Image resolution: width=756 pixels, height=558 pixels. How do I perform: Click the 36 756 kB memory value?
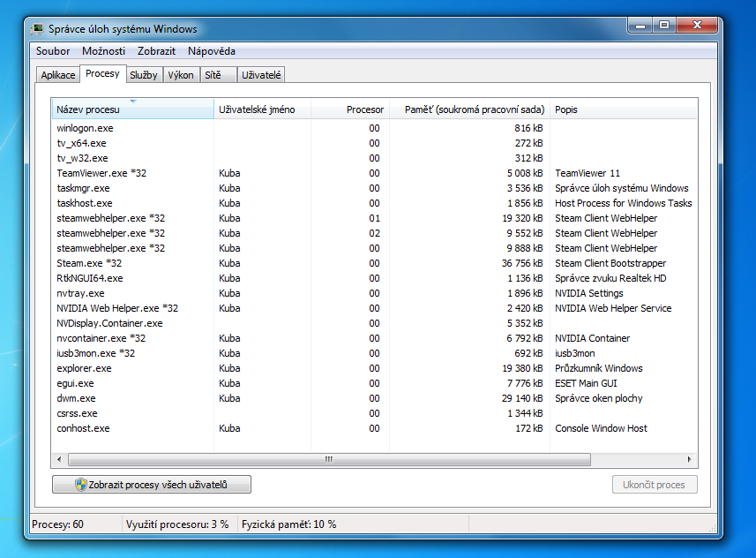coord(522,263)
